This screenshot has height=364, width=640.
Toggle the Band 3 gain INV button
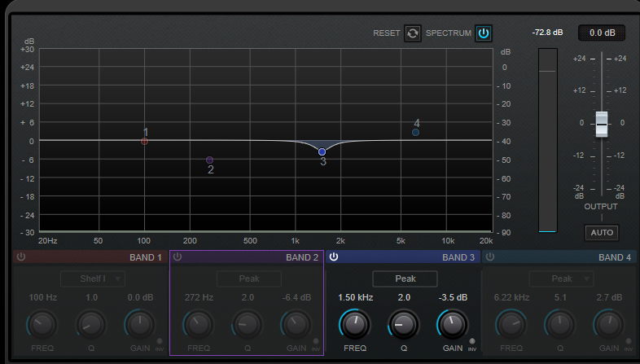(471, 342)
